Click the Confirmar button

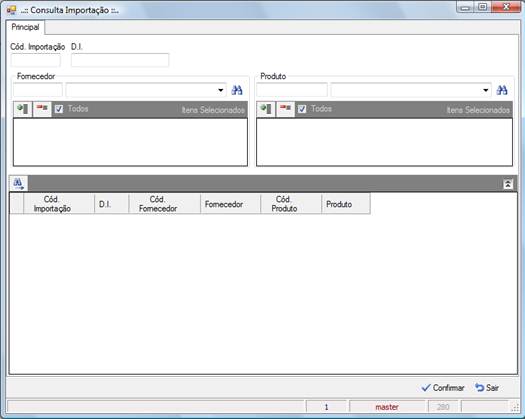pos(443,388)
